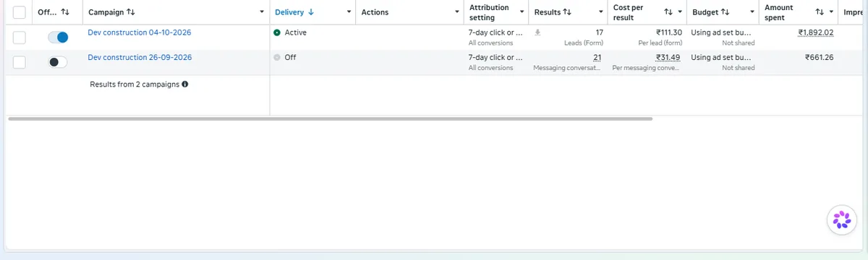Open Budget column dropdown arrow
The image size is (868, 260).
click(752, 12)
